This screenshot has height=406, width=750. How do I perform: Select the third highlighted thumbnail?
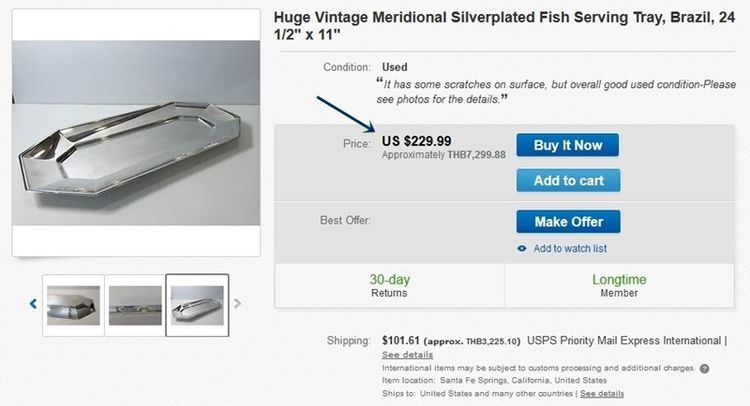pyautogui.click(x=197, y=305)
